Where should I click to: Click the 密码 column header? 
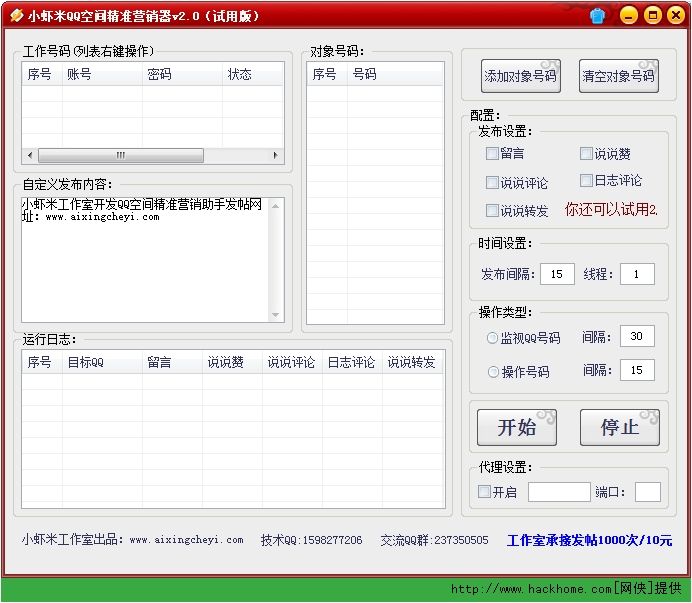(182, 74)
